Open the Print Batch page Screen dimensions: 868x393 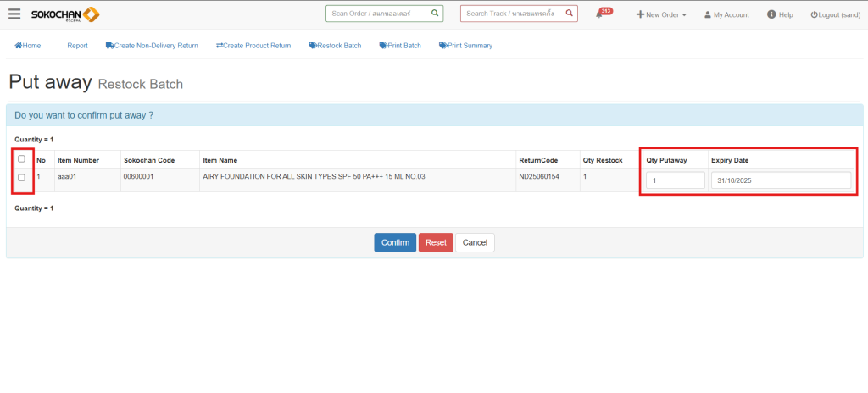(400, 46)
